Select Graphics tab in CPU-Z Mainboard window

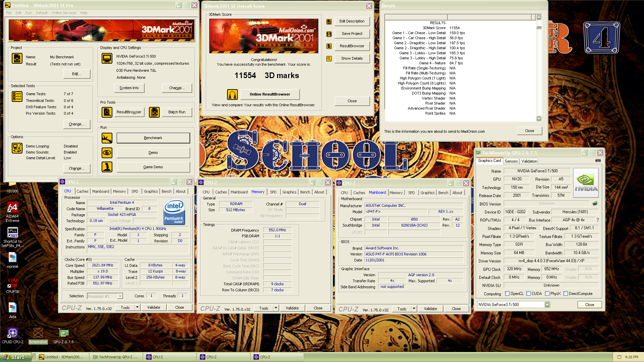(x=427, y=193)
